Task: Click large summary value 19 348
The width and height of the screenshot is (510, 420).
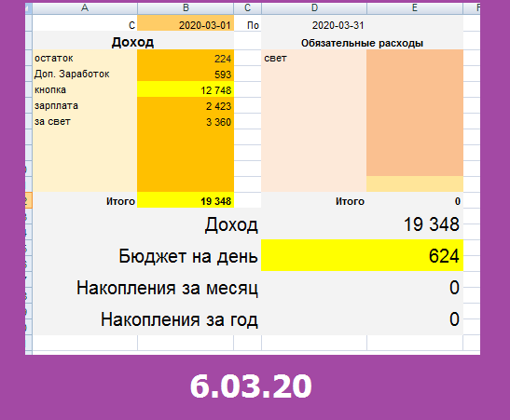Action: point(432,224)
